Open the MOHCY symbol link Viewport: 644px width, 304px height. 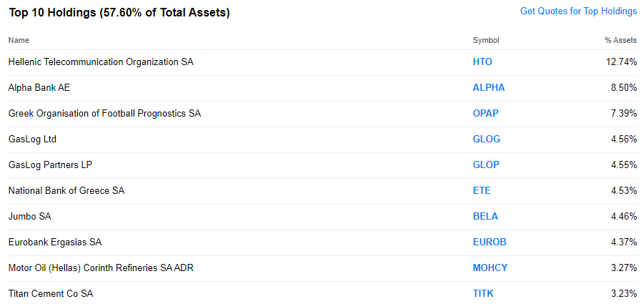[x=490, y=268]
